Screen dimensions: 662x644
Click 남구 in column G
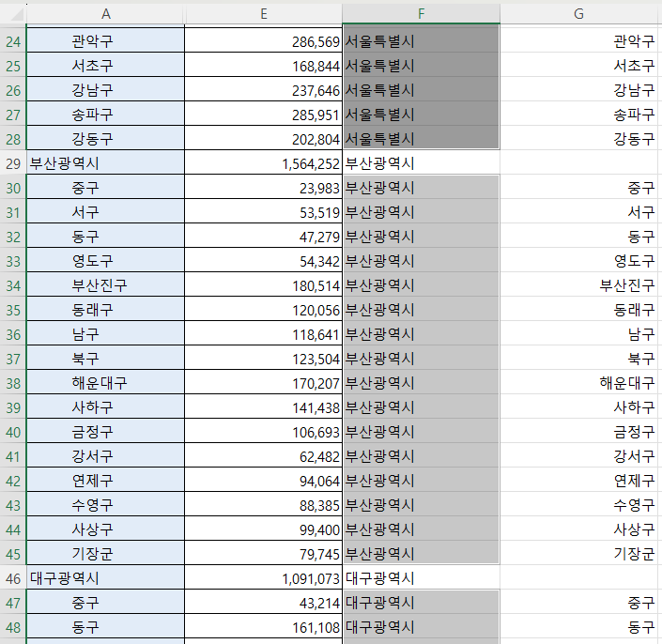(641, 334)
